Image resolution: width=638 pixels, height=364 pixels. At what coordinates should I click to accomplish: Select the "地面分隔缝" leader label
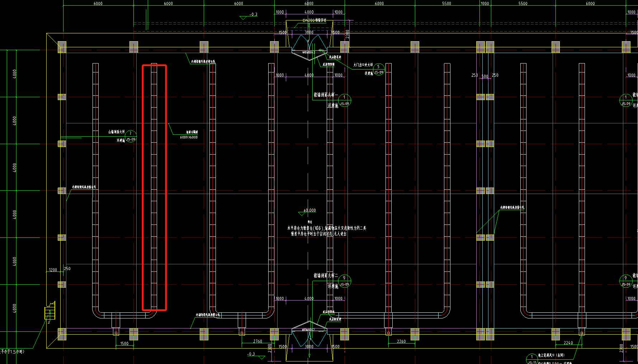pos(192,132)
